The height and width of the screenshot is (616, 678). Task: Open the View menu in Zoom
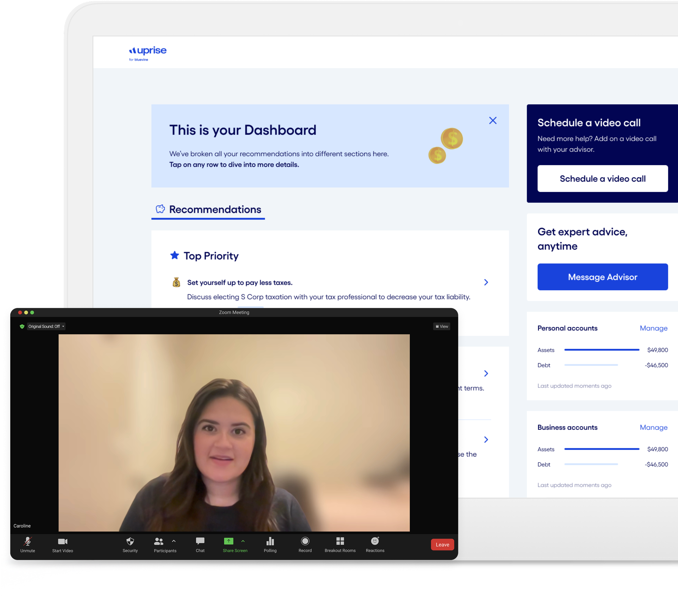tap(442, 326)
